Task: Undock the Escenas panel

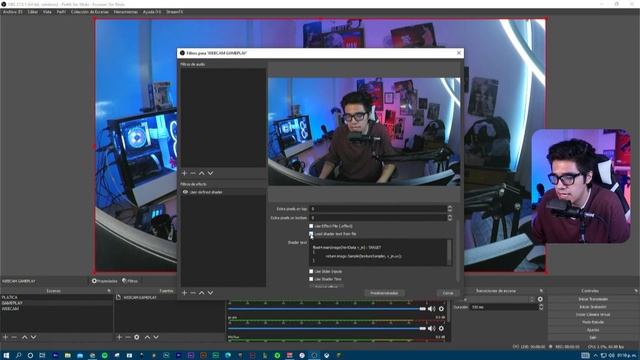Action: tap(109, 291)
